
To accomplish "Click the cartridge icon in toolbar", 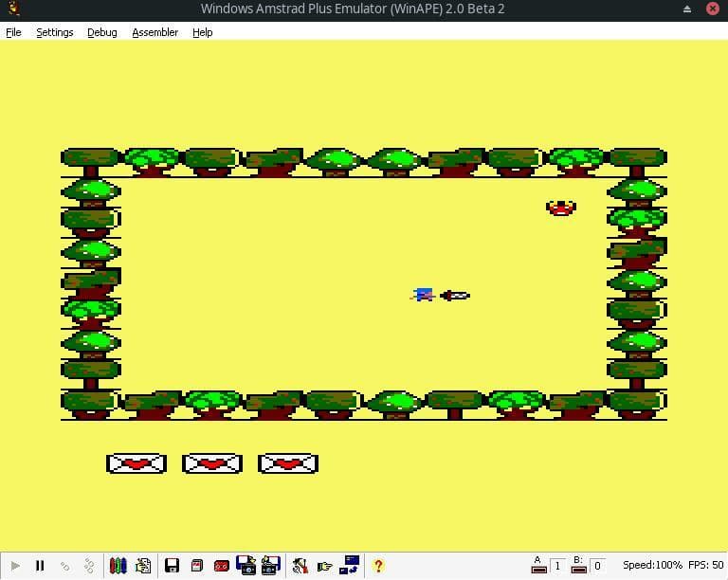I will coord(197,566).
